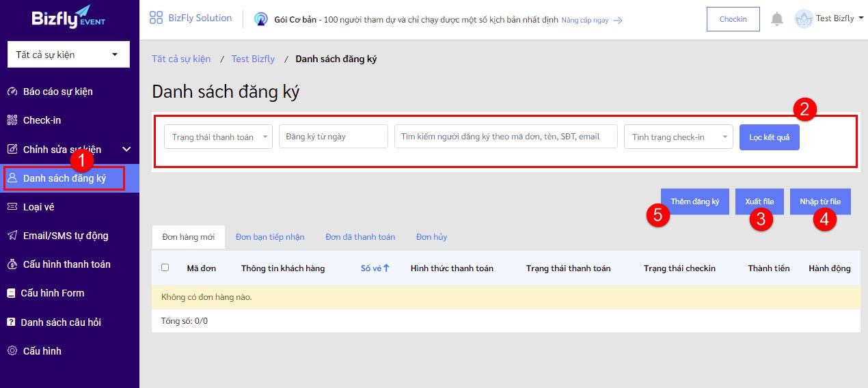868x388 pixels.
Task: Open Trạng thái thanh toán filter dropdown
Action: click(218, 137)
